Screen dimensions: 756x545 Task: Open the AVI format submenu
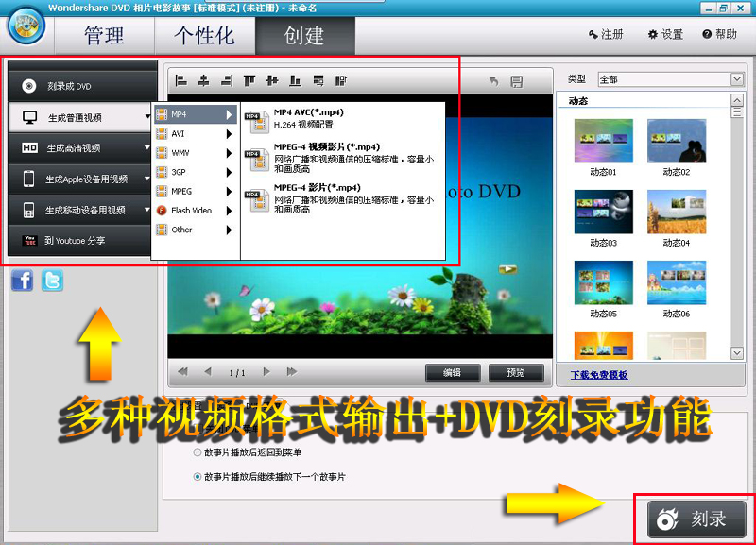click(196, 134)
